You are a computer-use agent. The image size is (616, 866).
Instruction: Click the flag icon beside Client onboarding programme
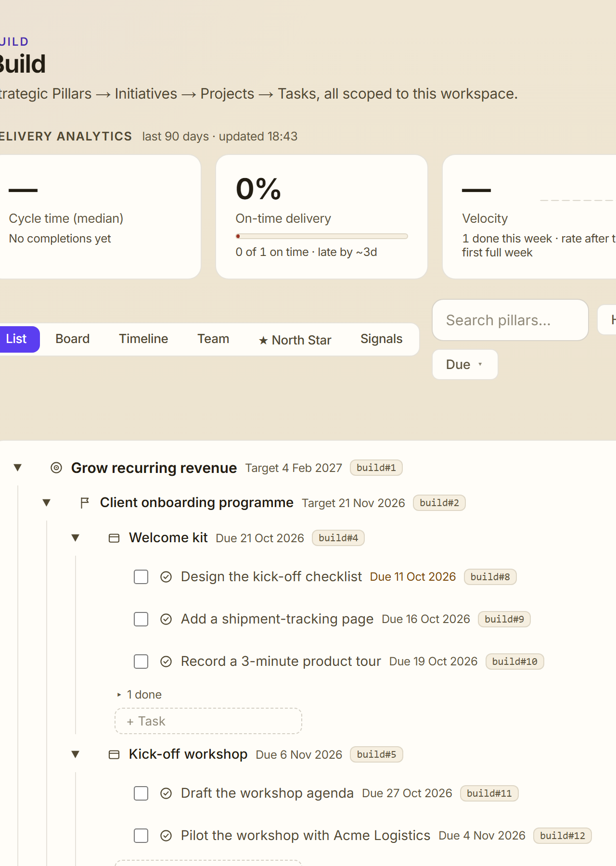pos(85,503)
